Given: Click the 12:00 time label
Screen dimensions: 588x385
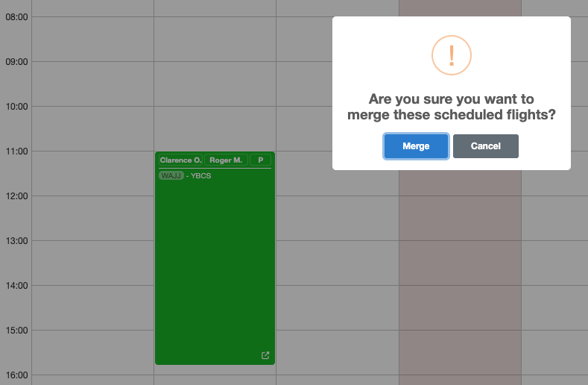Looking at the screenshot, I should click(x=16, y=195).
